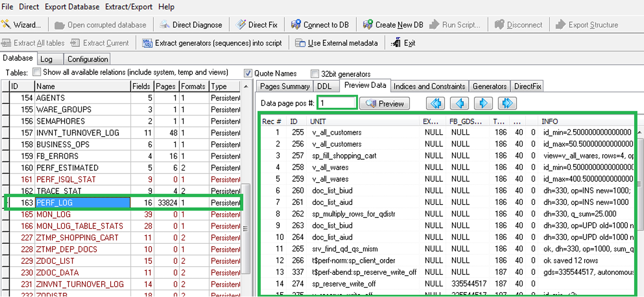Click the Data page pos input field
This screenshot has height=297, width=644.
(x=337, y=103)
